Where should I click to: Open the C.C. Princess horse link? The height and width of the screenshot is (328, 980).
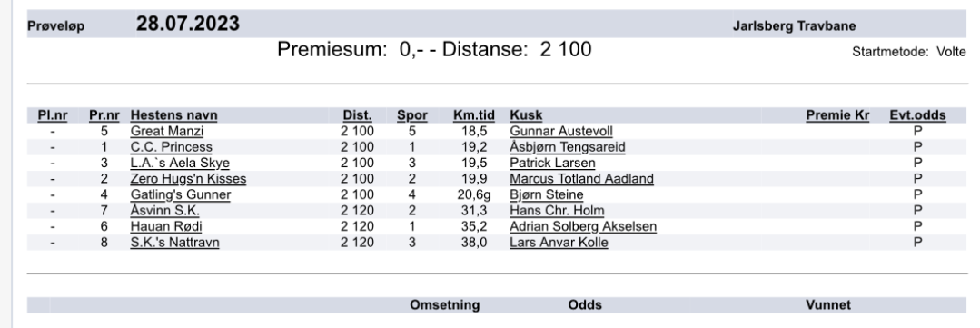coord(172,147)
